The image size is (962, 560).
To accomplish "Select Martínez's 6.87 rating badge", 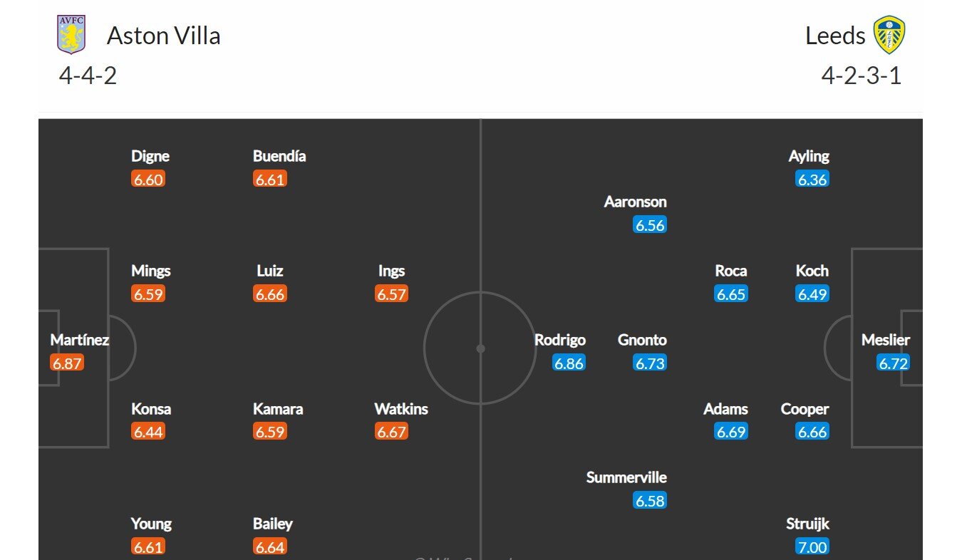I will [x=67, y=363].
